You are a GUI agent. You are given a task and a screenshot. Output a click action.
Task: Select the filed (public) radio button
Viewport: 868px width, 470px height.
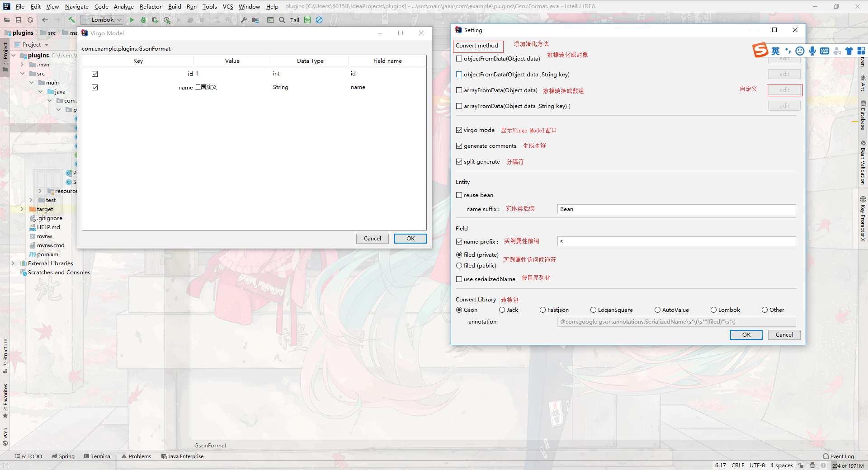[459, 266]
